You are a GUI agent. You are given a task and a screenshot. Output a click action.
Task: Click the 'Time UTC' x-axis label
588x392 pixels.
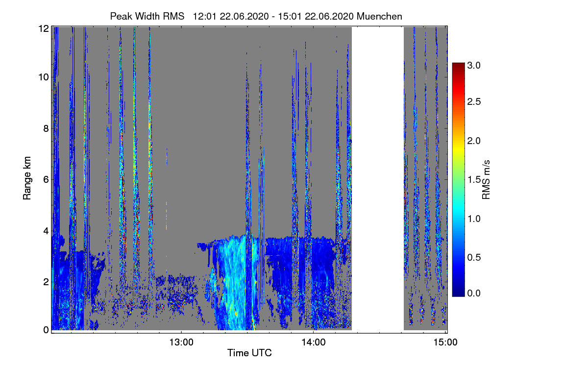249,353
